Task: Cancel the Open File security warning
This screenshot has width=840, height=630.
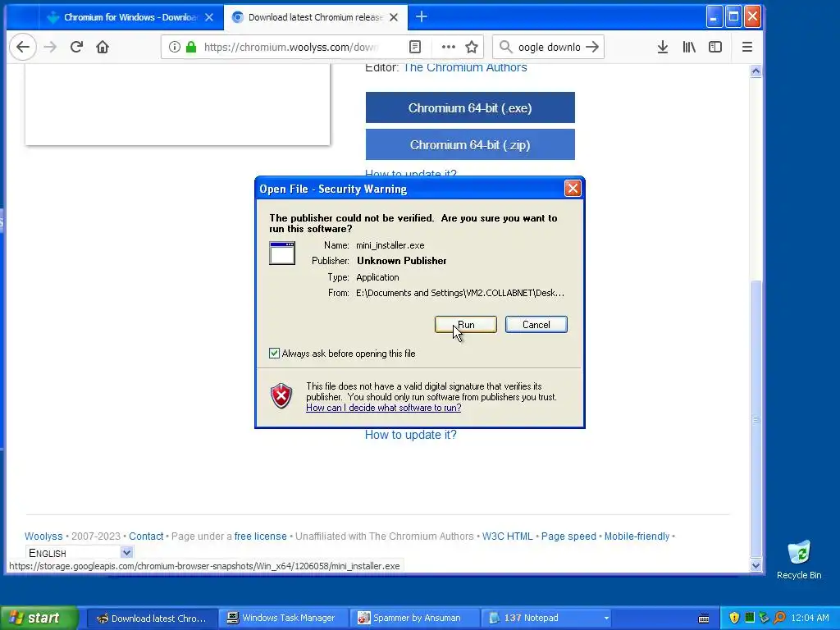Action: (536, 325)
